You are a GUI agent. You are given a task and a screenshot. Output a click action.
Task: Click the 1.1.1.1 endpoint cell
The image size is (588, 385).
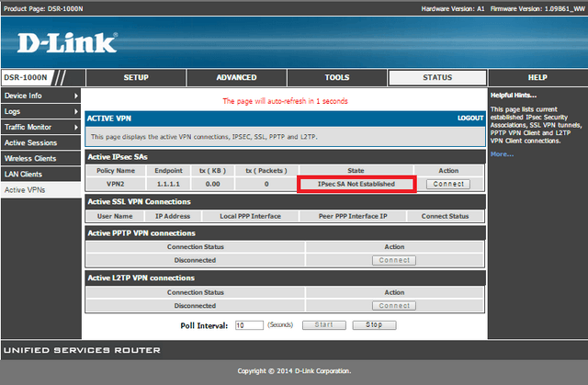click(x=168, y=184)
